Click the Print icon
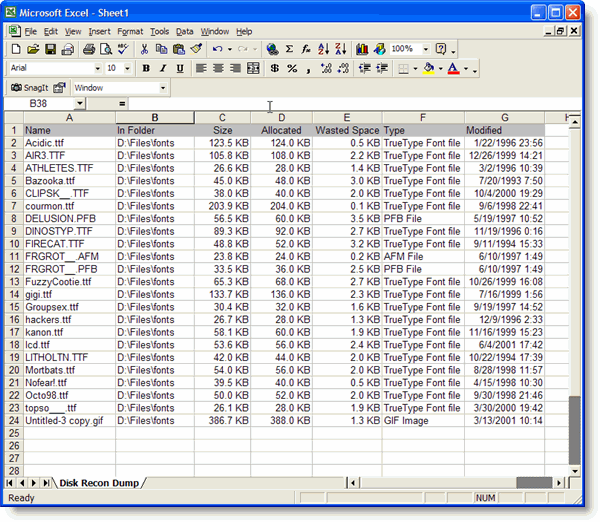600x522 pixels. pos(89,49)
